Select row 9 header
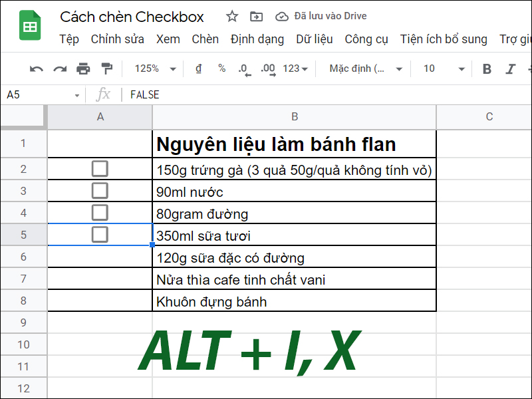 coord(23,323)
